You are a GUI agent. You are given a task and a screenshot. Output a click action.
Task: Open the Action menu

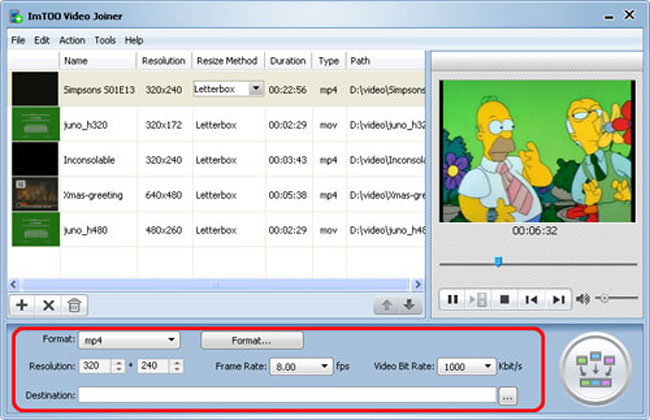tap(72, 40)
